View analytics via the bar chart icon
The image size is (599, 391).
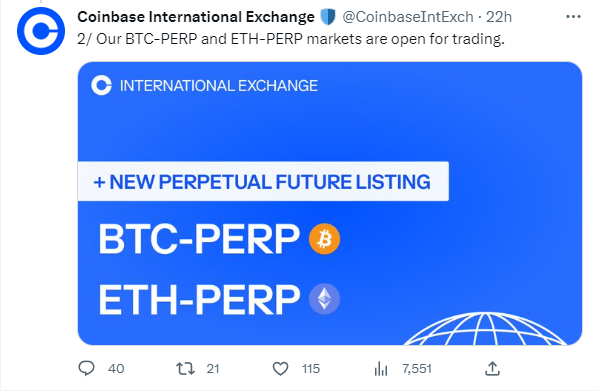[x=381, y=369]
